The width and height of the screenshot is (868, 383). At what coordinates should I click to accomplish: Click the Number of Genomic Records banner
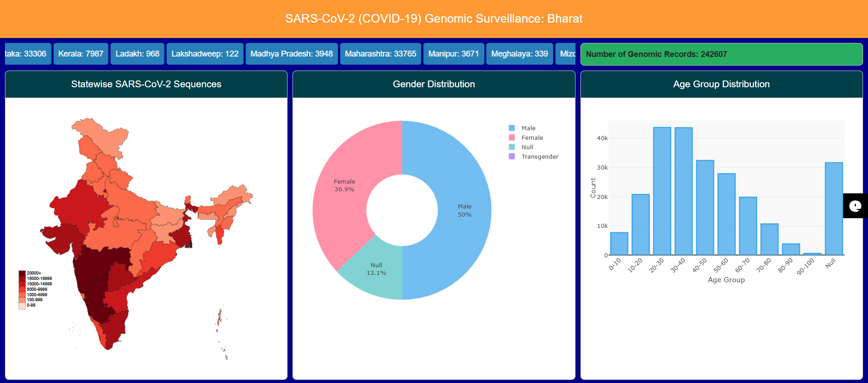(x=721, y=54)
